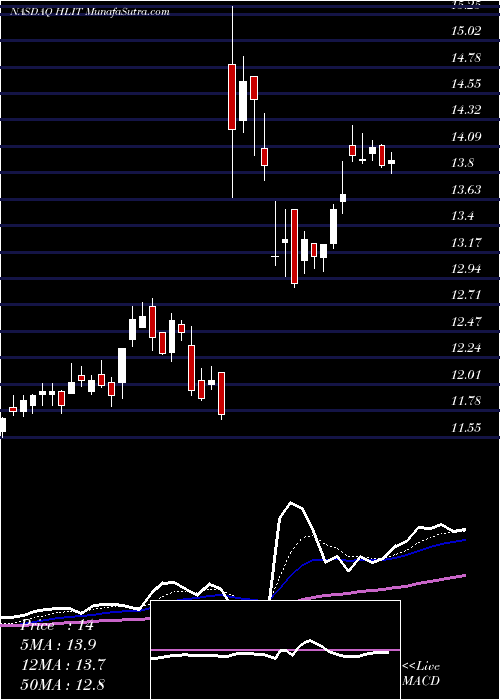Image resolution: width=500 pixels, height=700 pixels.
Task: Click the '12MA : 13.7' readout
Action: 63,665
